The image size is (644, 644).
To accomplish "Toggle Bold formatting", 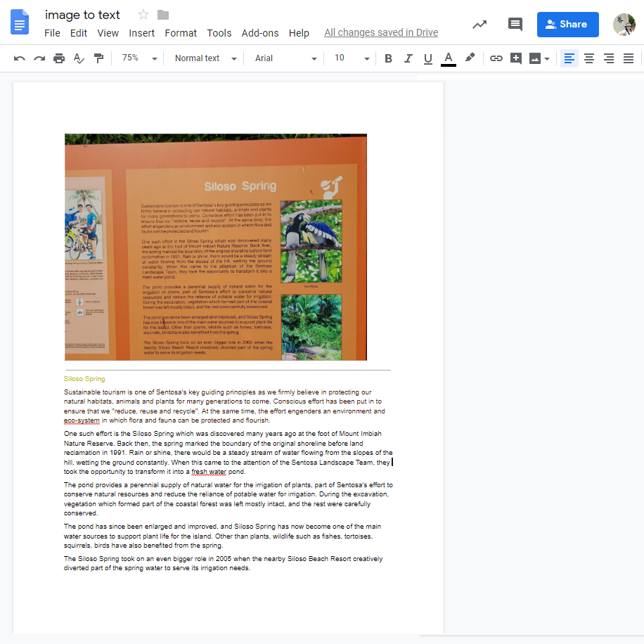I will (x=388, y=58).
